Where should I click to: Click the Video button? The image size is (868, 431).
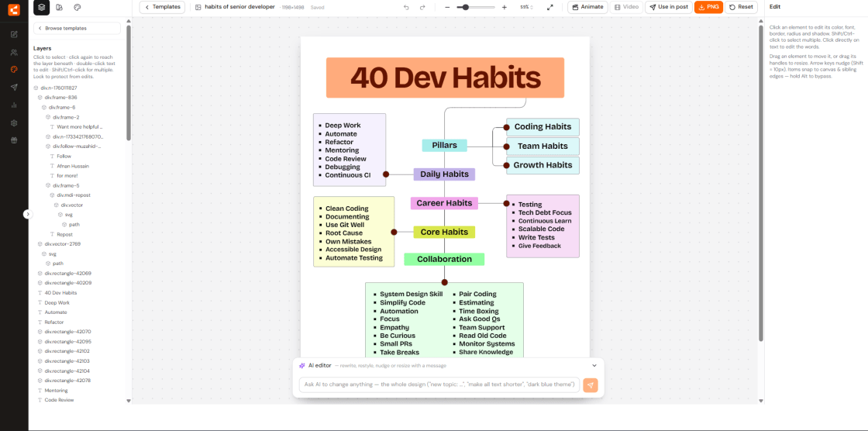click(627, 7)
